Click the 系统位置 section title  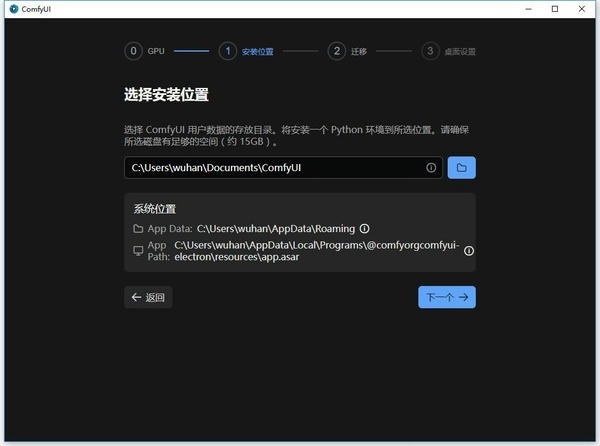pos(155,208)
